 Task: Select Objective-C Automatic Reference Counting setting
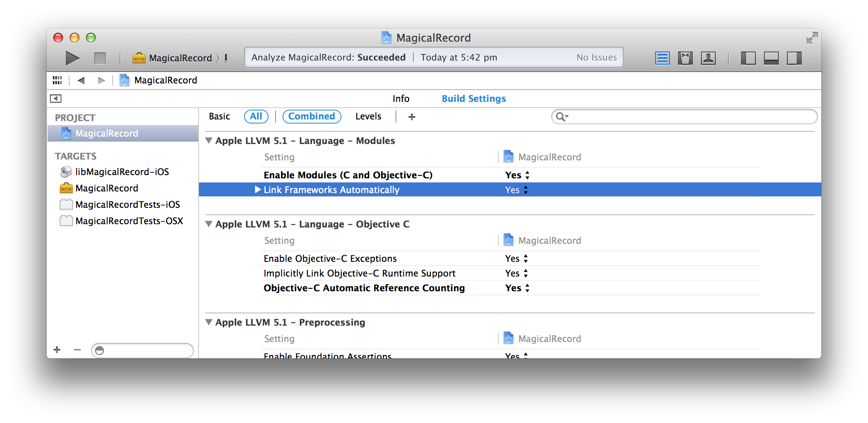pos(364,288)
